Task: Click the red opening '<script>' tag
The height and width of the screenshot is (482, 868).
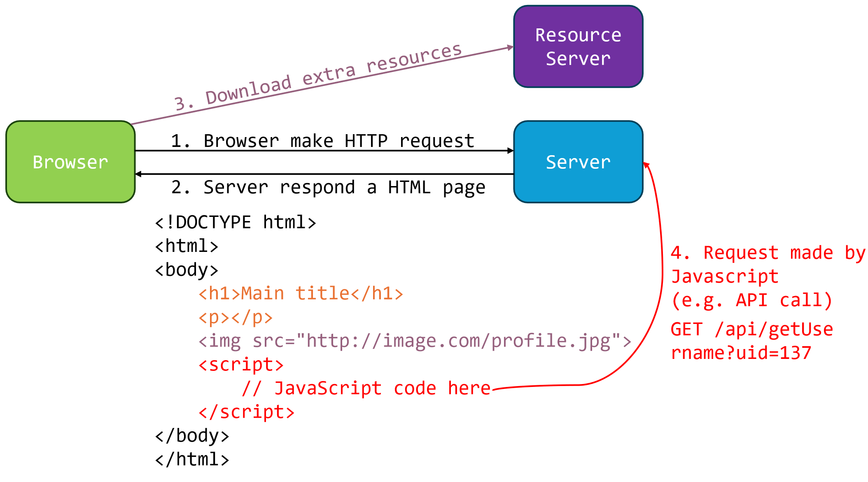Action: pyautogui.click(x=241, y=365)
